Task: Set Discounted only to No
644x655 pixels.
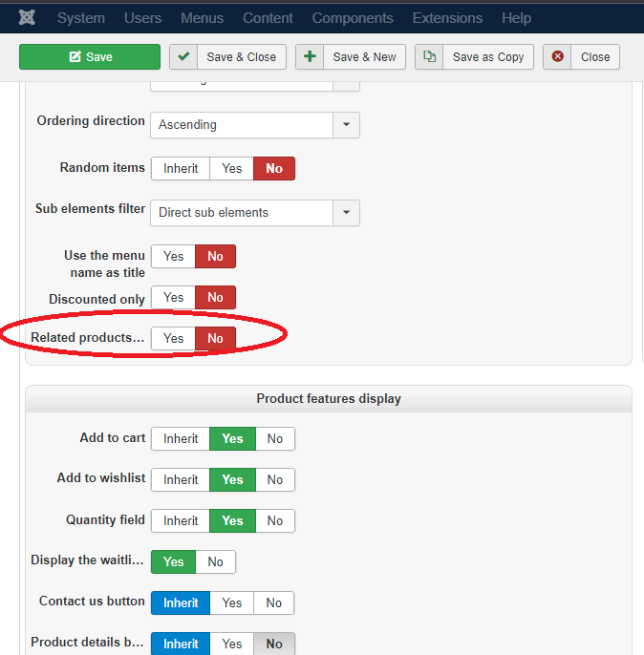Action: 215,298
